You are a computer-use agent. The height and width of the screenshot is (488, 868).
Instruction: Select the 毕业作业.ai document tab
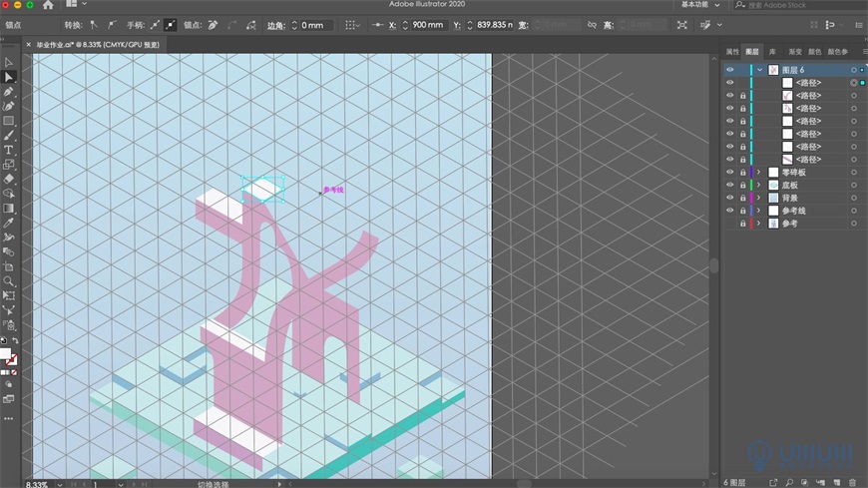[98, 45]
